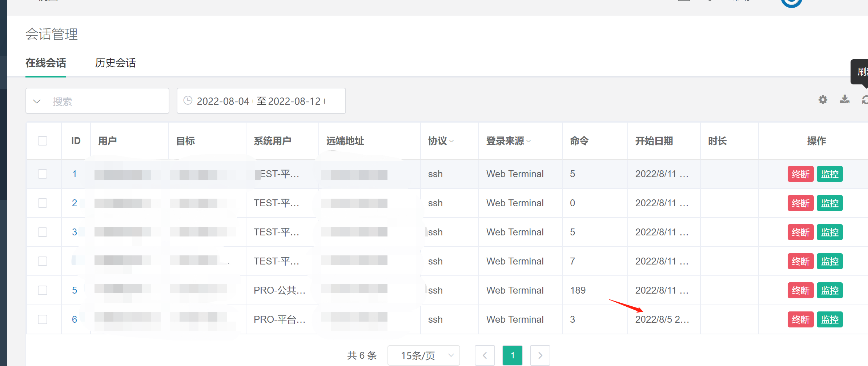Check the checkbox for session row 2
This screenshot has height=366, width=868.
tap(43, 203)
